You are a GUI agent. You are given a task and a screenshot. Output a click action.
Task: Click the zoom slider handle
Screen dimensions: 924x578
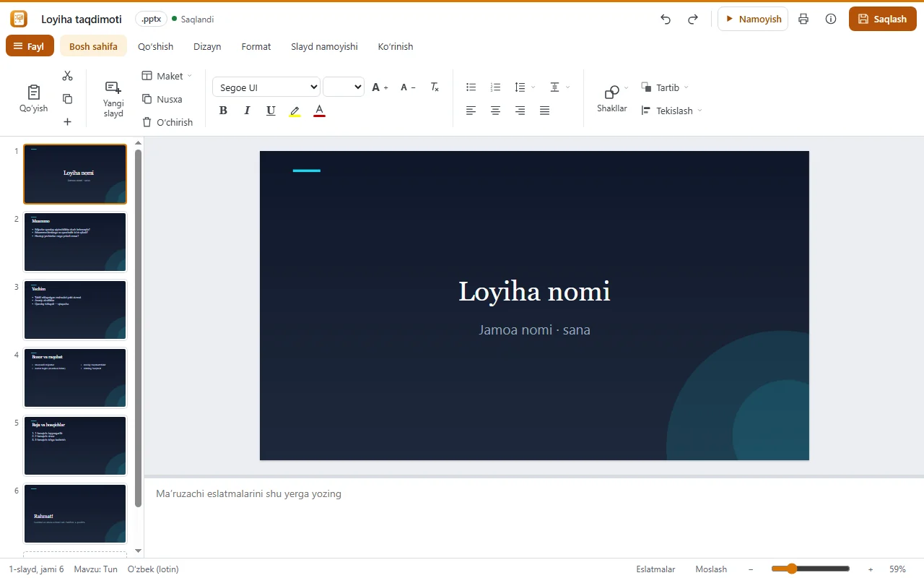pyautogui.click(x=792, y=569)
